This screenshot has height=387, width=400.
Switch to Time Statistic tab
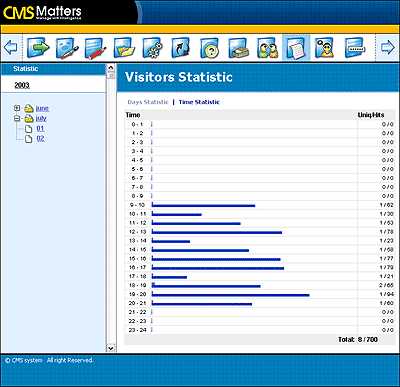point(199,102)
